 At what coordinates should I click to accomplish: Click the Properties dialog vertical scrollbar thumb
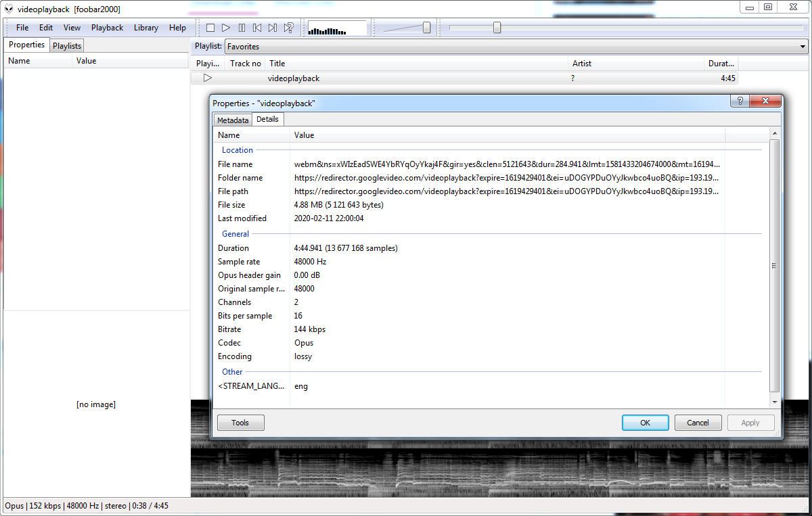point(775,266)
